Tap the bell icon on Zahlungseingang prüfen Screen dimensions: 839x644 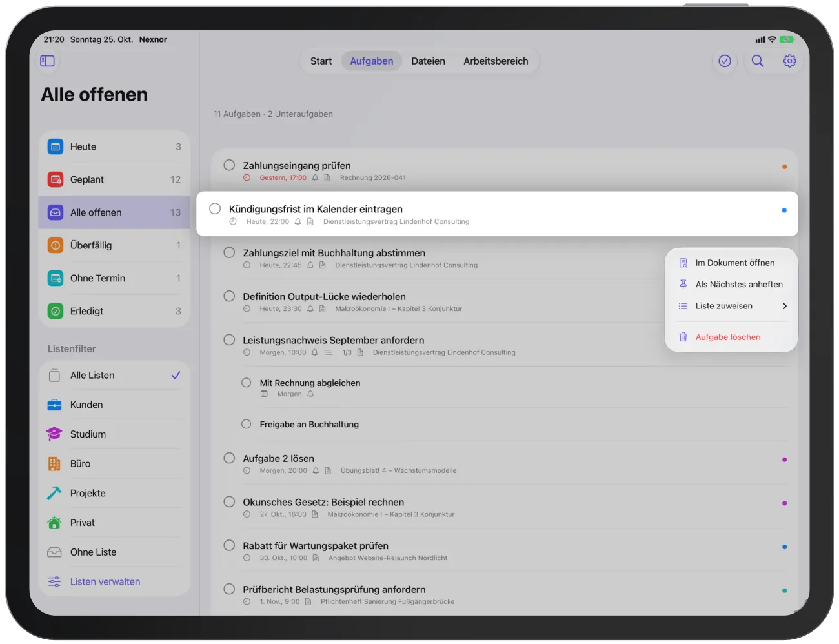tap(315, 178)
